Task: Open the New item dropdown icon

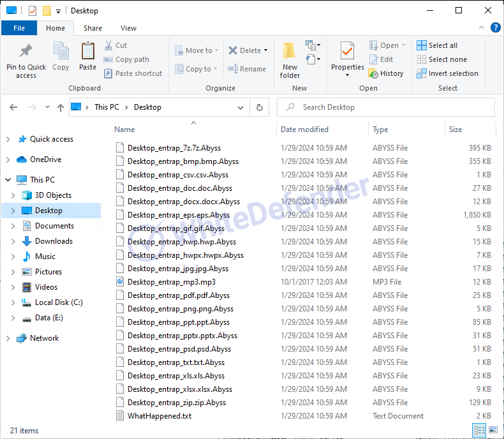Action: (x=313, y=45)
